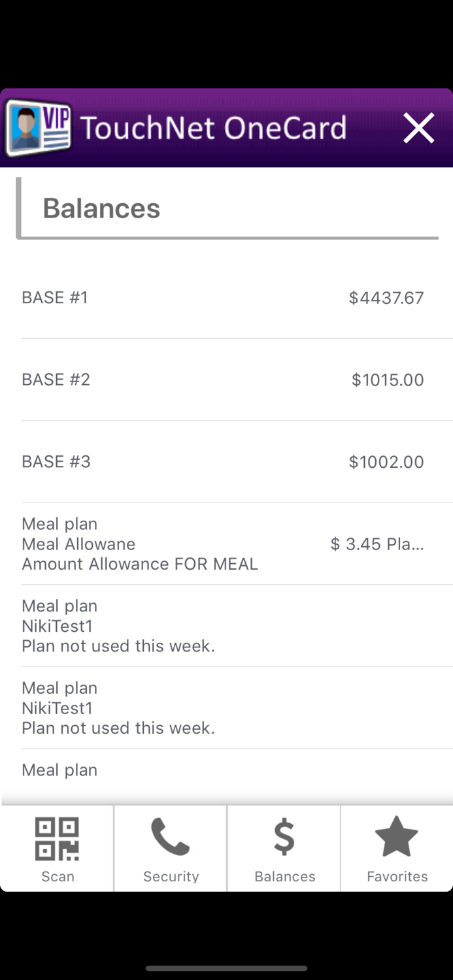Image resolution: width=453 pixels, height=980 pixels.
Task: Tap the truncated $ 3.45 Pla... value
Action: coord(377,544)
